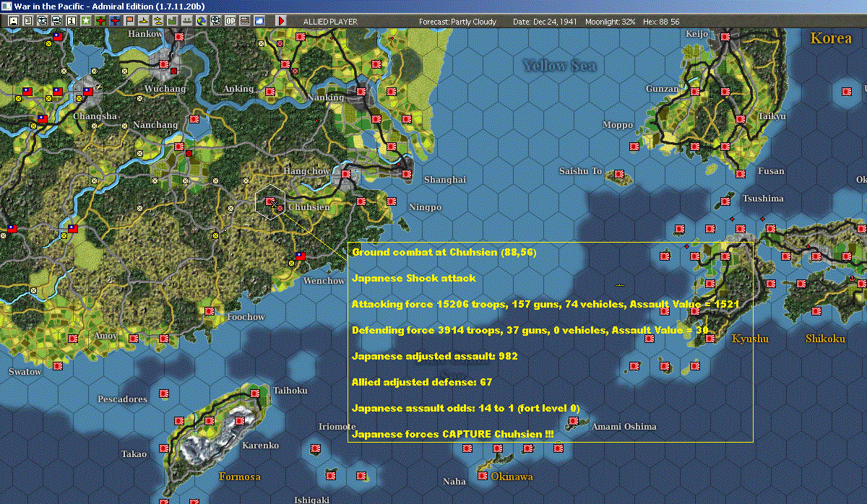Open the document list report icon
Image resolution: width=867 pixels, height=504 pixels.
pos(27,21)
